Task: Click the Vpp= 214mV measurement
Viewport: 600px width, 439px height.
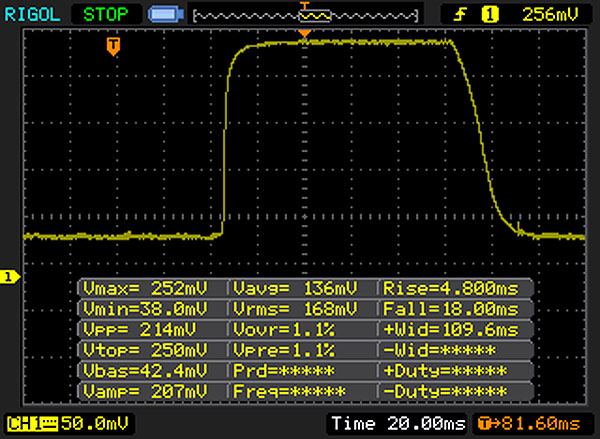Action: pyautogui.click(x=139, y=330)
